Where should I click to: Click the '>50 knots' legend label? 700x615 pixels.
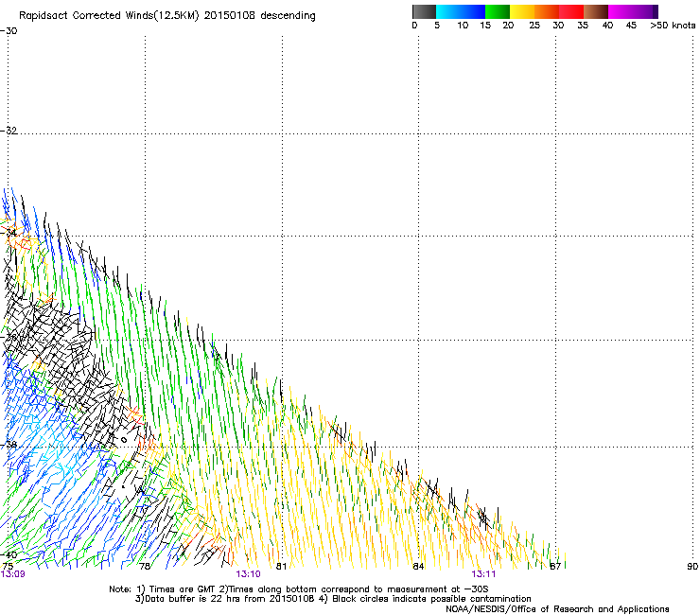[673, 26]
